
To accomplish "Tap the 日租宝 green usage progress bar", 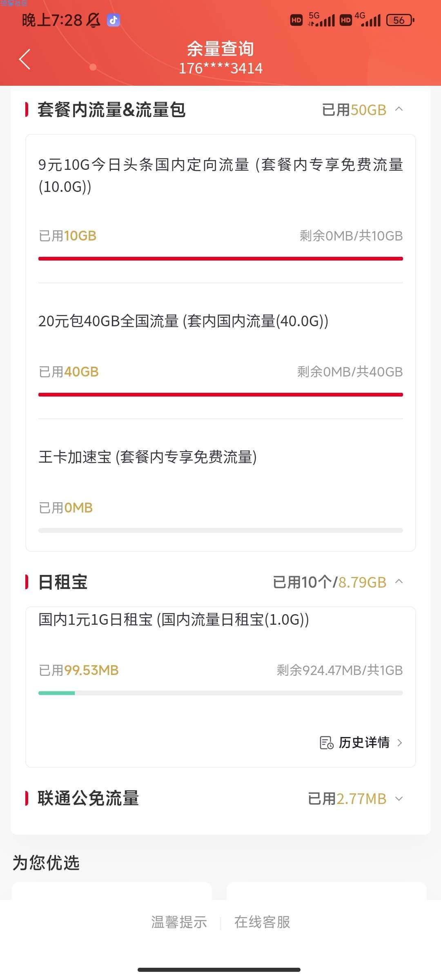I will click(220, 693).
